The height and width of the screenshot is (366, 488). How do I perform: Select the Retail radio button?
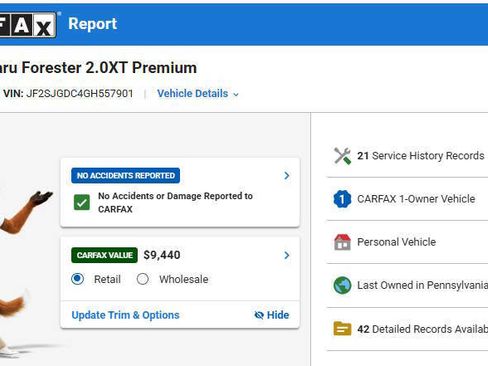coord(78,279)
